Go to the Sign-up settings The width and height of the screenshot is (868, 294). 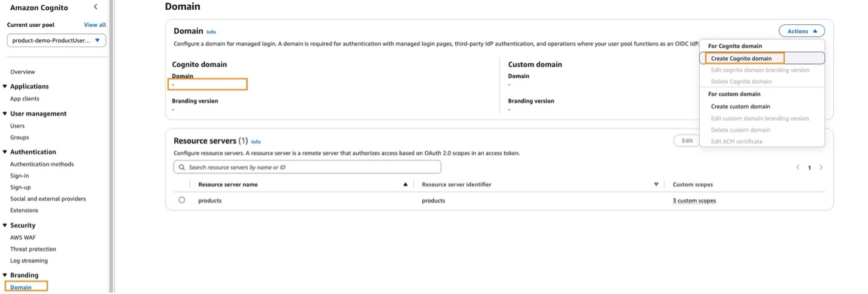tap(20, 187)
